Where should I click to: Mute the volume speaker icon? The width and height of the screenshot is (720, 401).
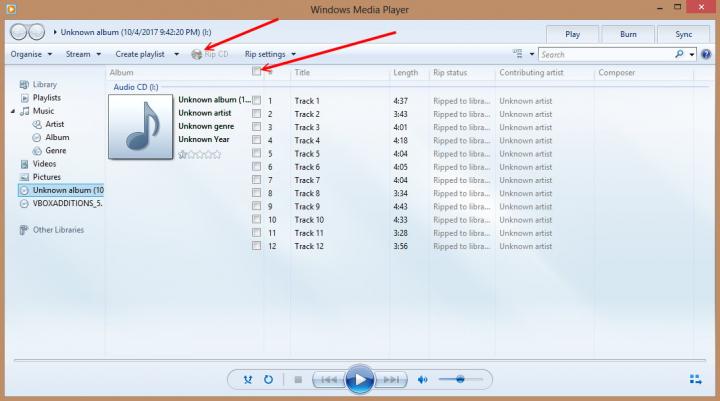[422, 379]
